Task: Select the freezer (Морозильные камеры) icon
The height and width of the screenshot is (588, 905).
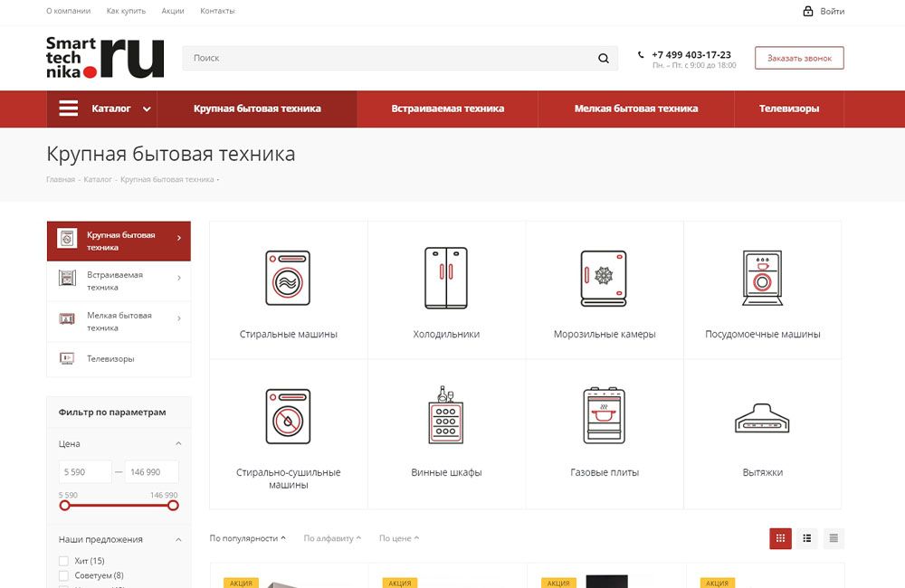Action: 604,278
